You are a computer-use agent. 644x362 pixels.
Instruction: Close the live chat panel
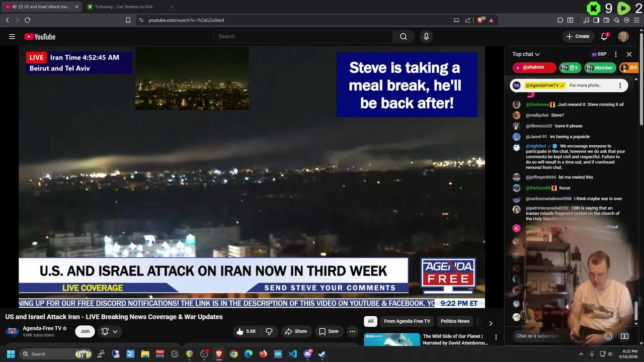pyautogui.click(x=629, y=54)
